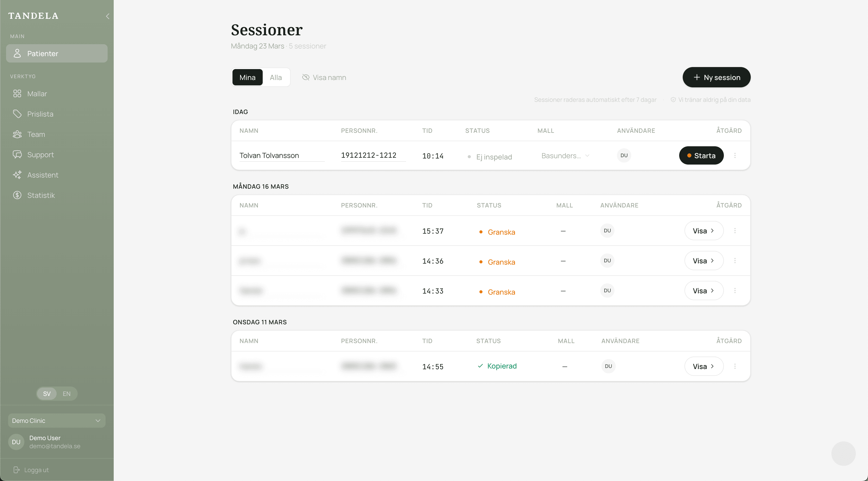
Task: Click the Demo User name text
Action: [45, 438]
